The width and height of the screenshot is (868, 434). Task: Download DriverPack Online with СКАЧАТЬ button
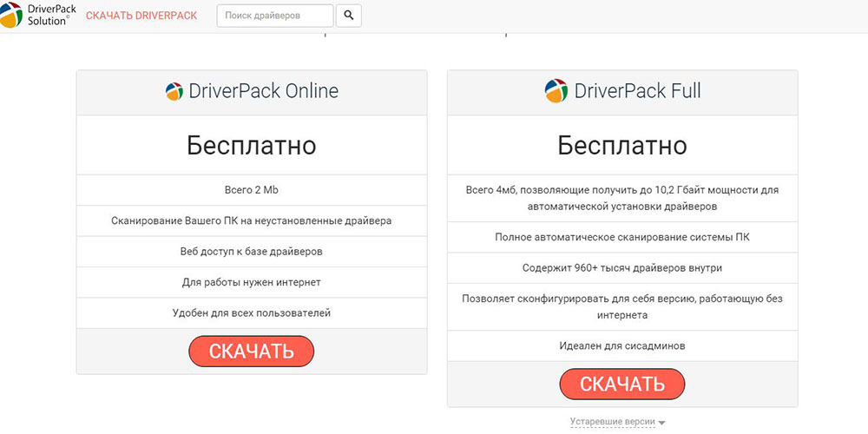252,351
